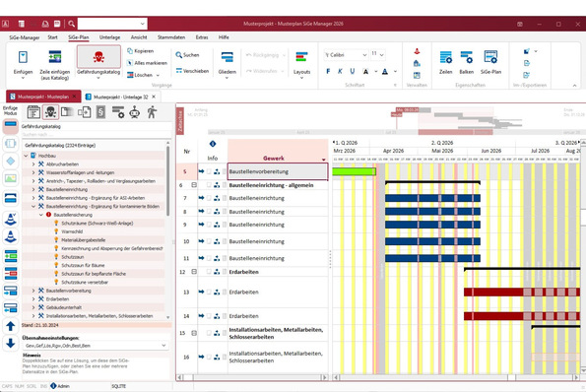Open the Gewerk column filter arrow

tap(324, 160)
